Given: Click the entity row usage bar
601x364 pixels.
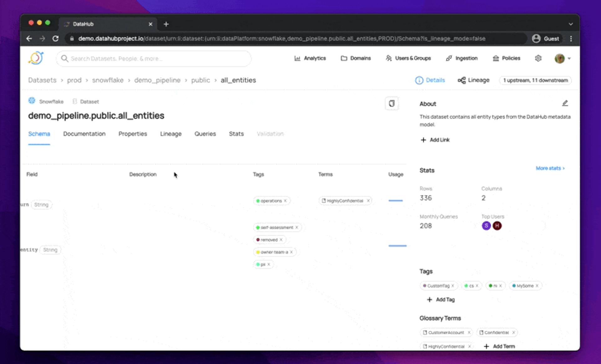Looking at the screenshot, I should [398, 246].
